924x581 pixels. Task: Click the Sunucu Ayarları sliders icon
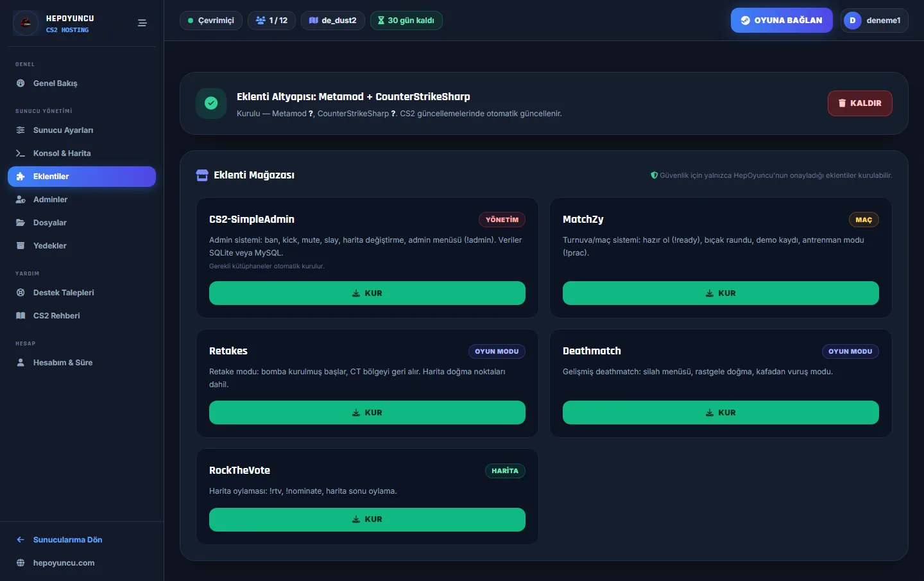[21, 130]
